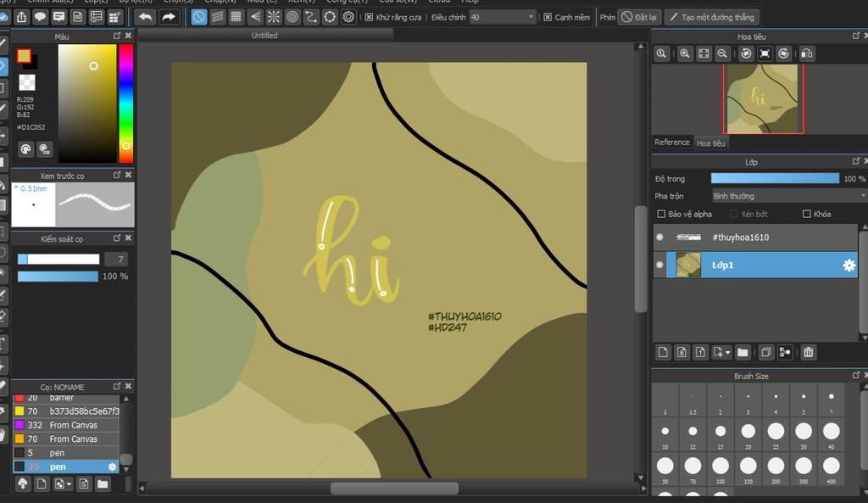
Task: Click the rainbow hue strip
Action: click(x=126, y=103)
